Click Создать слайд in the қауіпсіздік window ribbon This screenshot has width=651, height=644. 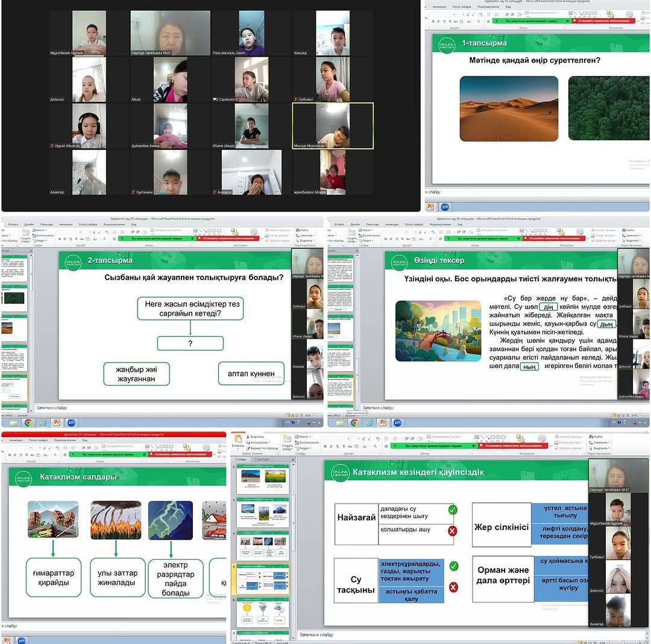(x=288, y=443)
